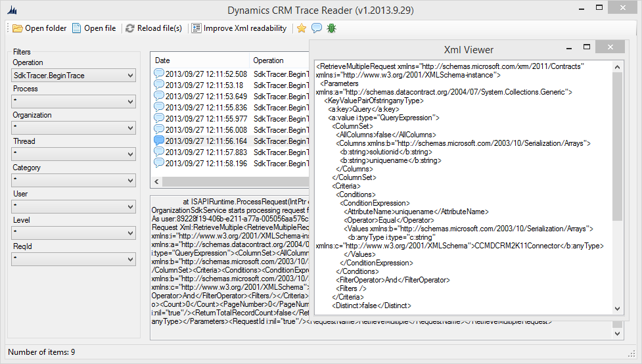Select the trace row dated 12:11:55.977
Screen dimensions: 642x364
[x=230, y=118]
